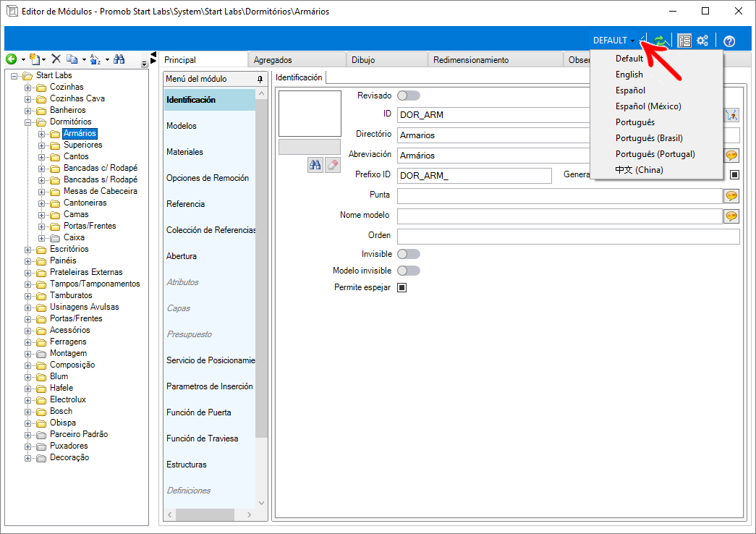Open Función de Puerta in module menu

(209, 412)
